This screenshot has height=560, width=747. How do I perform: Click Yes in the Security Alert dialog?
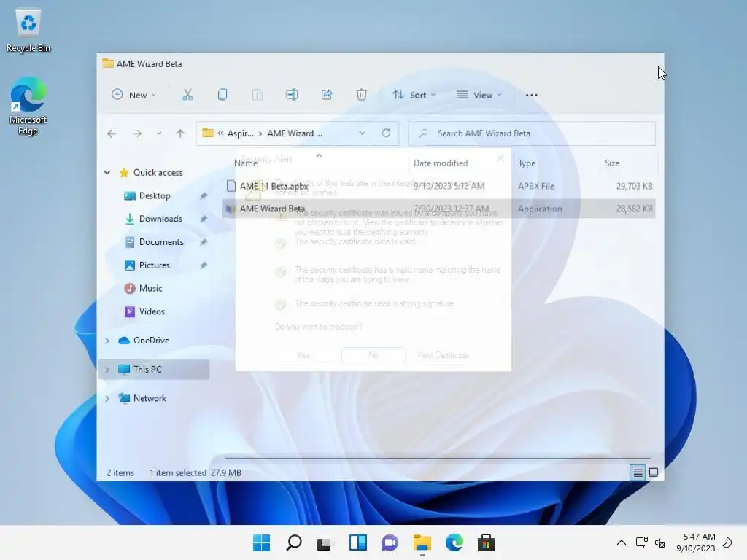click(303, 355)
